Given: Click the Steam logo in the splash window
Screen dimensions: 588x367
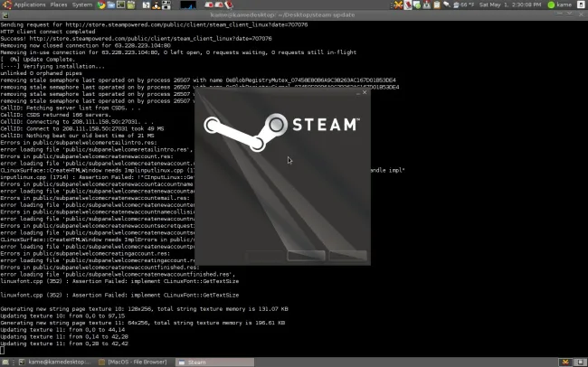Looking at the screenshot, I should (282, 132).
